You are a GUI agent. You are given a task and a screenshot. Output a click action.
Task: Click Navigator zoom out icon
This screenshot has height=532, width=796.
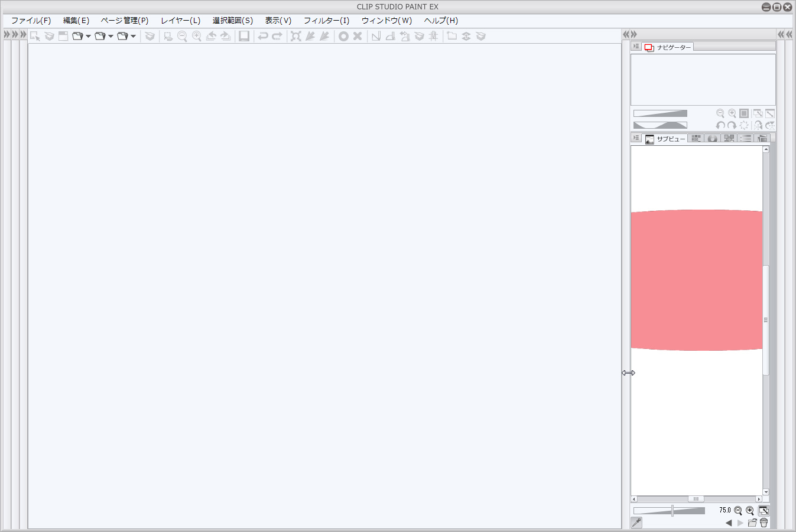click(x=720, y=113)
